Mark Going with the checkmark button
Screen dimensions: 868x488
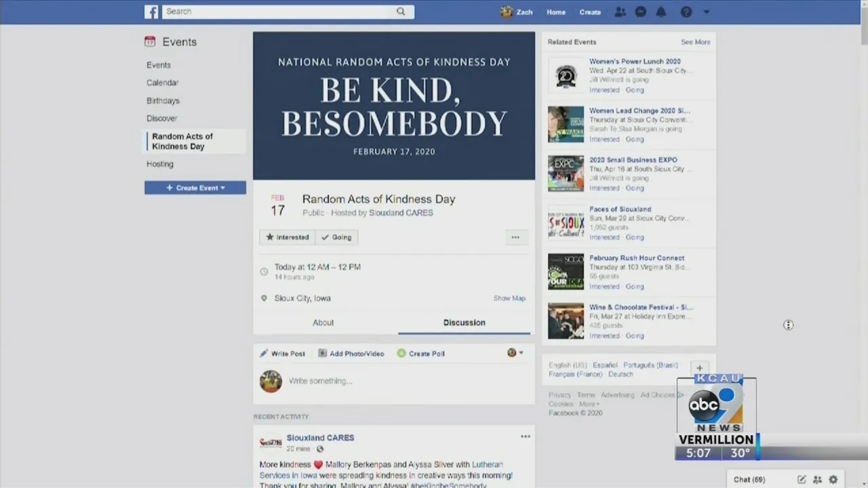pos(336,237)
